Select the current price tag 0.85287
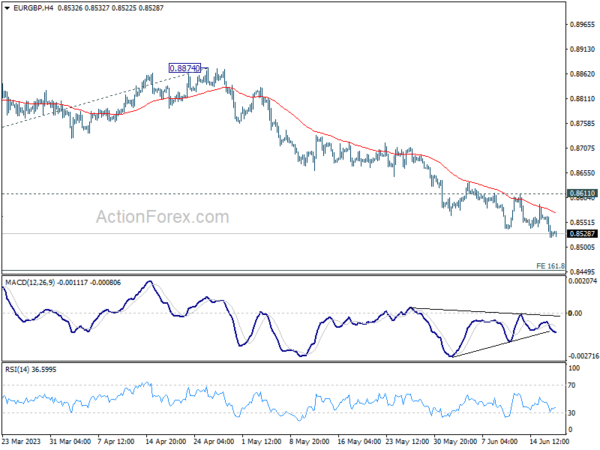Viewport: 600px width, 450px height. [x=582, y=233]
